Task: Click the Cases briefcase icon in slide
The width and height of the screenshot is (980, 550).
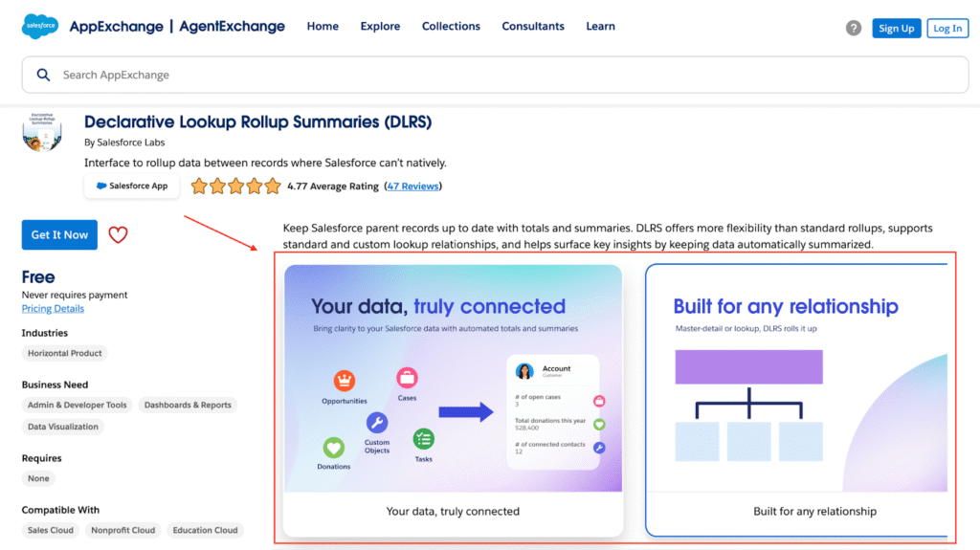Action: click(407, 378)
